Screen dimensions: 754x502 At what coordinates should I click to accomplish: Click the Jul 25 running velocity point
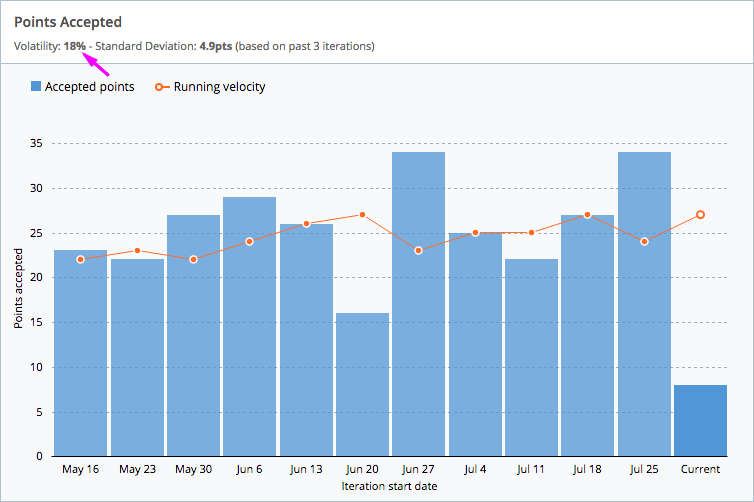click(x=644, y=241)
